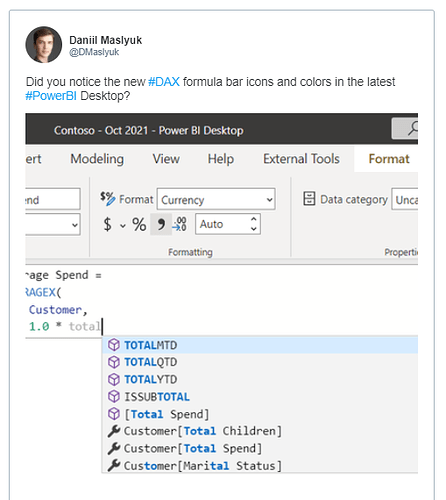
Task: Open the @DMaslyuk handle link
Action: coord(94,52)
